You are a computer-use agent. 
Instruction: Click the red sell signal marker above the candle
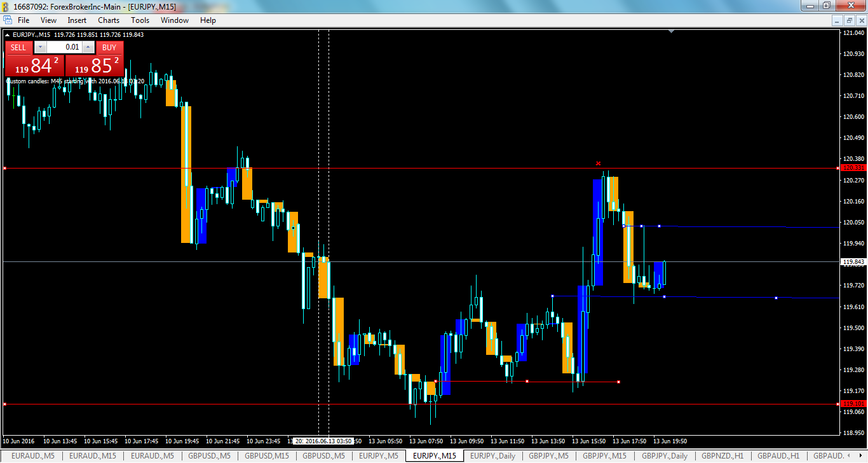pyautogui.click(x=598, y=163)
